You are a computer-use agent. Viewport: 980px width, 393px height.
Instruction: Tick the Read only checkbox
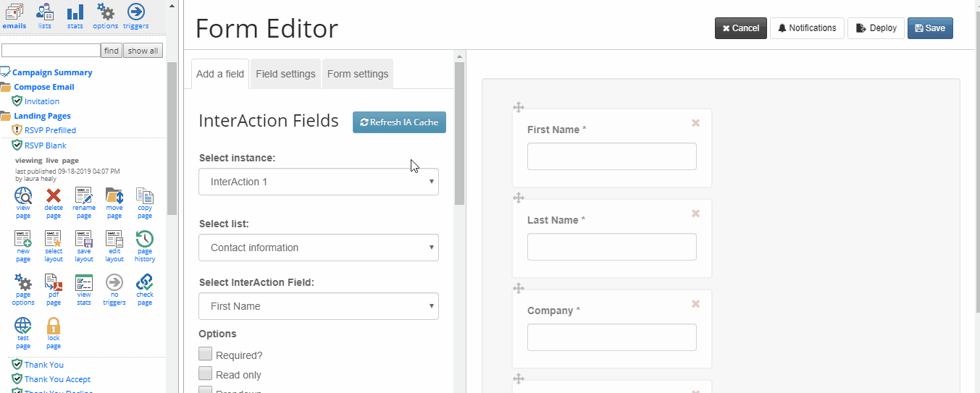pyautogui.click(x=206, y=373)
